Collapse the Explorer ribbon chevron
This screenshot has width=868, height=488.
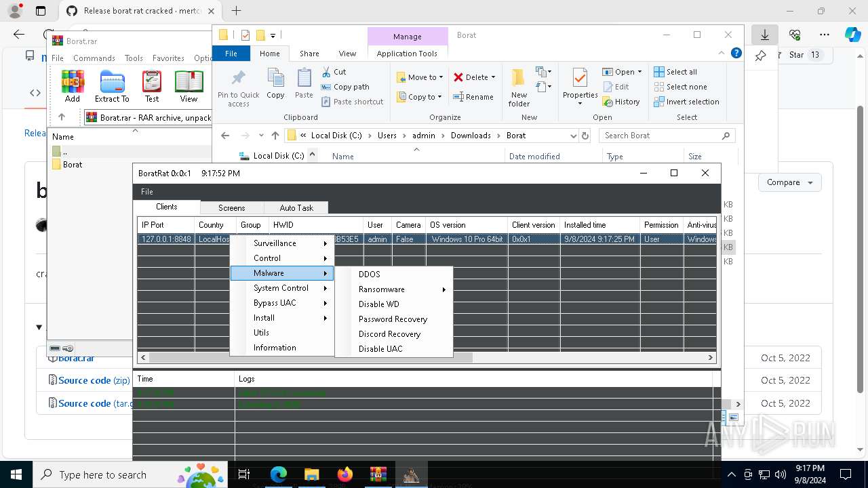722,53
